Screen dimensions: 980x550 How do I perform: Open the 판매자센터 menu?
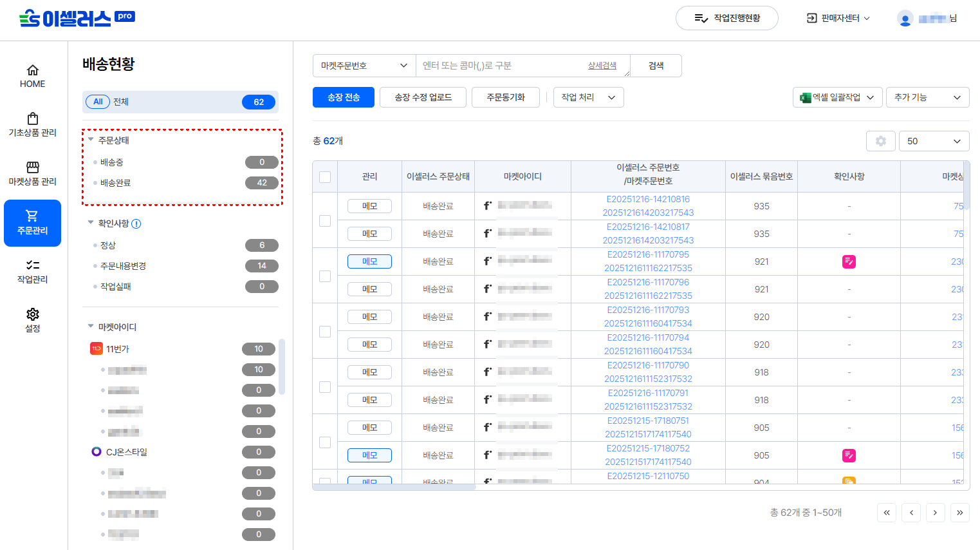(838, 18)
